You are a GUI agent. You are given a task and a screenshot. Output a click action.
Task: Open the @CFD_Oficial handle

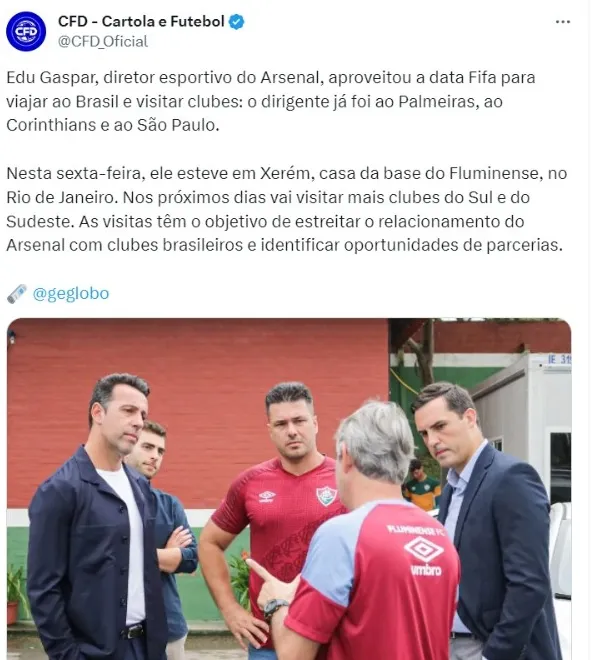coord(103,42)
